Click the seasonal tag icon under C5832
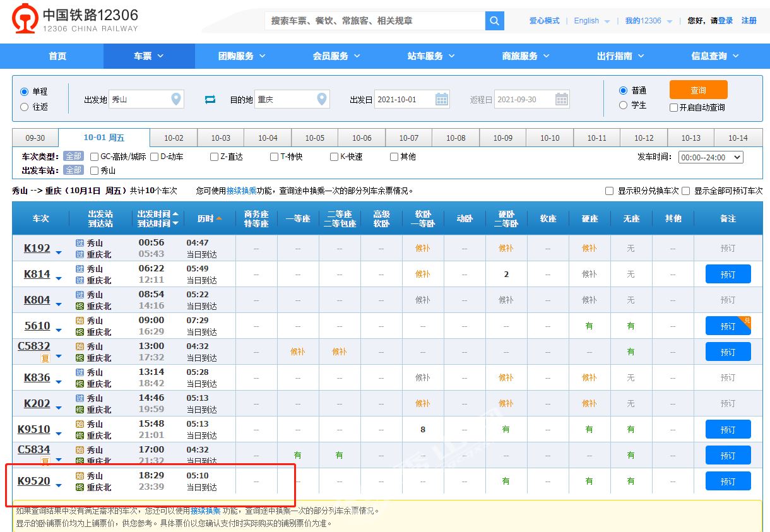 pyautogui.click(x=45, y=358)
